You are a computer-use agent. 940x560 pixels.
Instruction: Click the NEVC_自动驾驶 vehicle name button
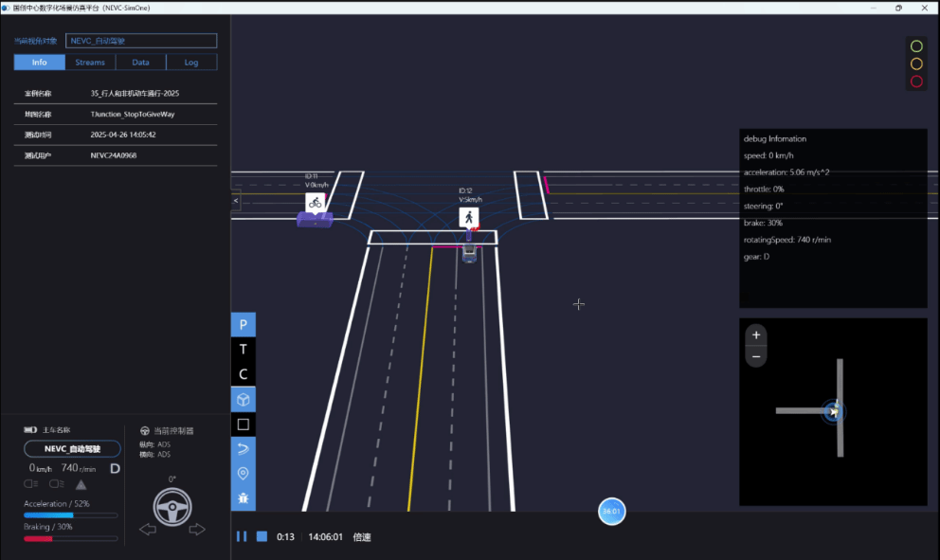72,449
